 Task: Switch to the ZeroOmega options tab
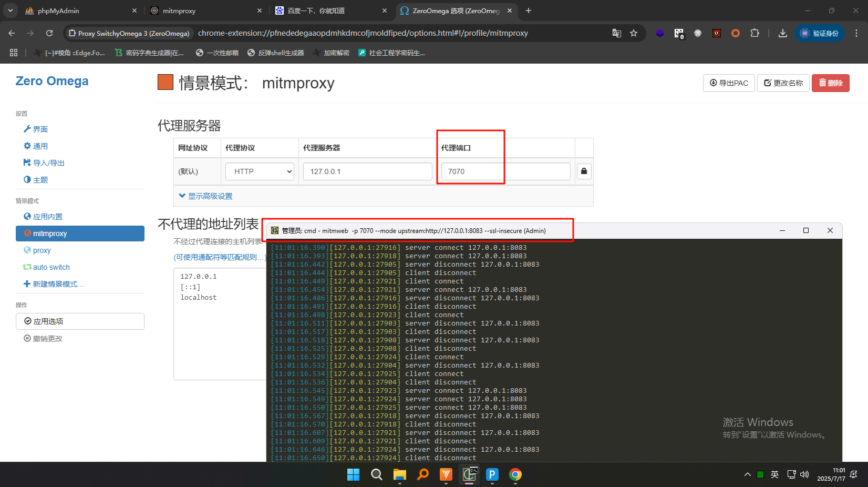click(x=456, y=11)
